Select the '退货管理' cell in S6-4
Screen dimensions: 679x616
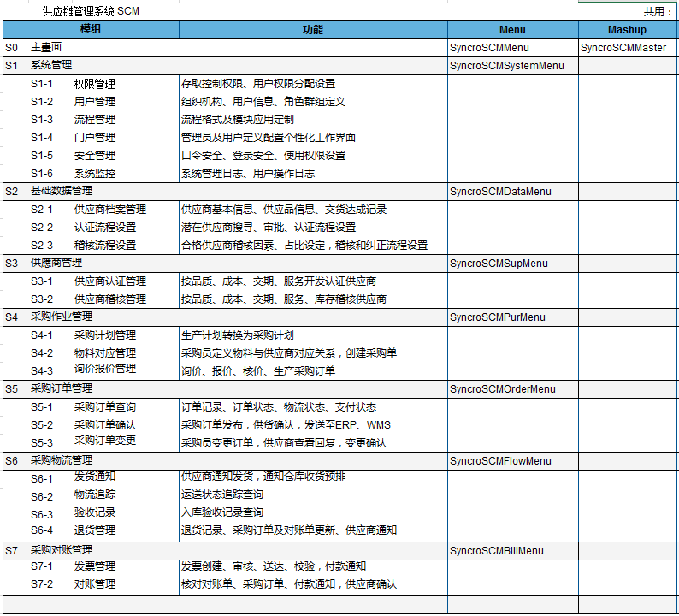point(94,530)
